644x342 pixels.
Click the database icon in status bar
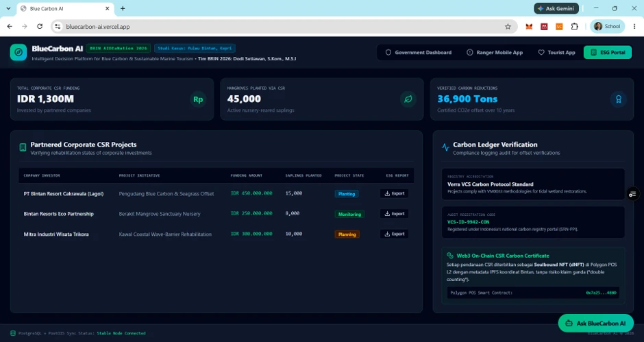[x=13, y=333]
